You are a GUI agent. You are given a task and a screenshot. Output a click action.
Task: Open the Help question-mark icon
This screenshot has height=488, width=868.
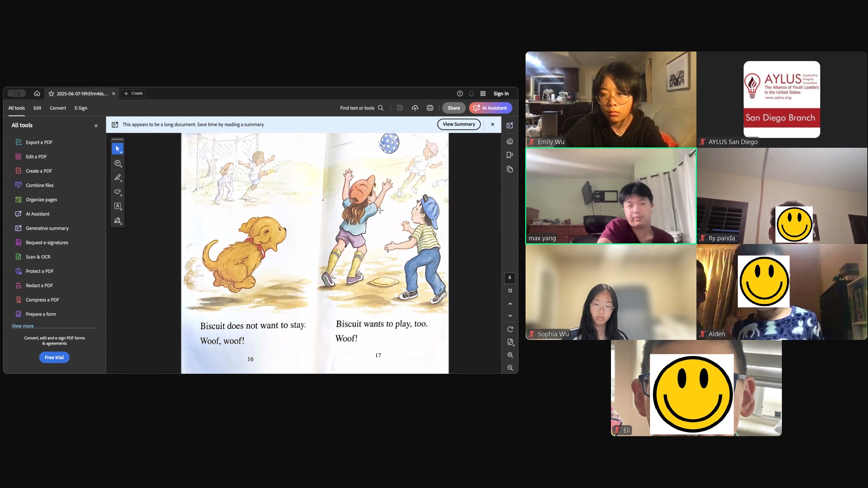pos(460,94)
